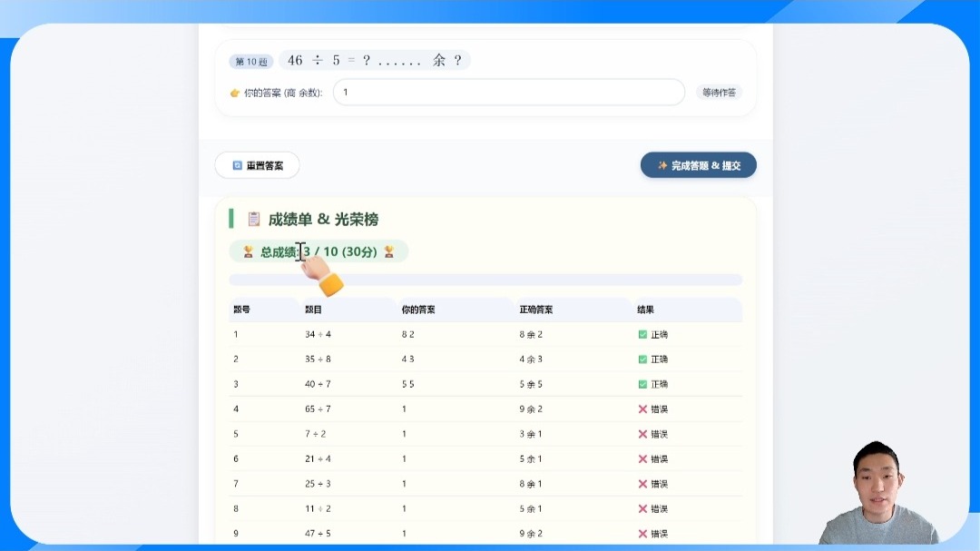
Task: Click your answer 8 2 cell
Action: 408,335
